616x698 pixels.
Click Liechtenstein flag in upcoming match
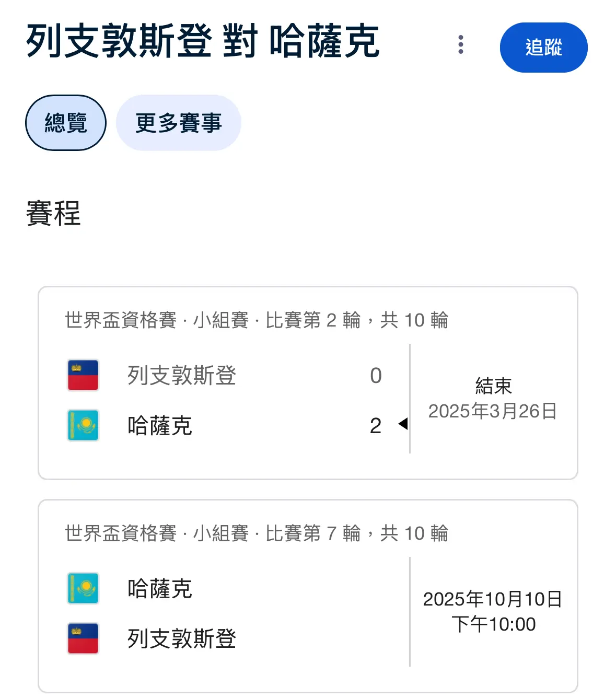[83, 638]
